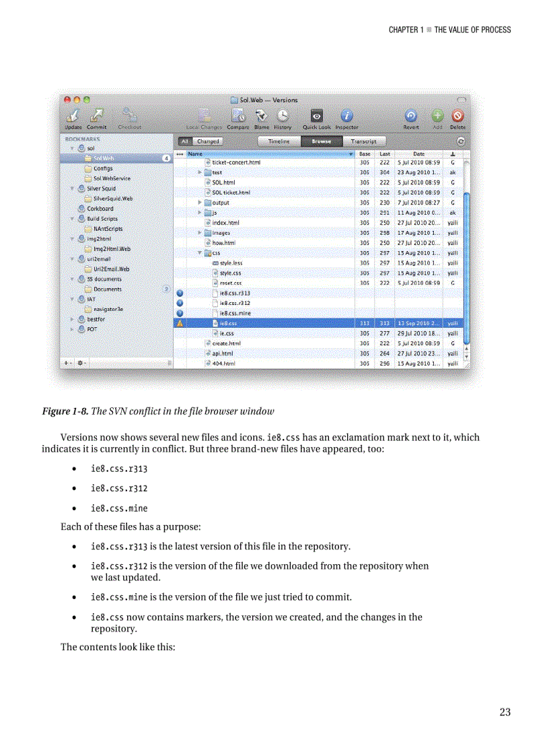The width and height of the screenshot is (549, 756).
Task: Toggle the All filter button
Action: (x=184, y=141)
